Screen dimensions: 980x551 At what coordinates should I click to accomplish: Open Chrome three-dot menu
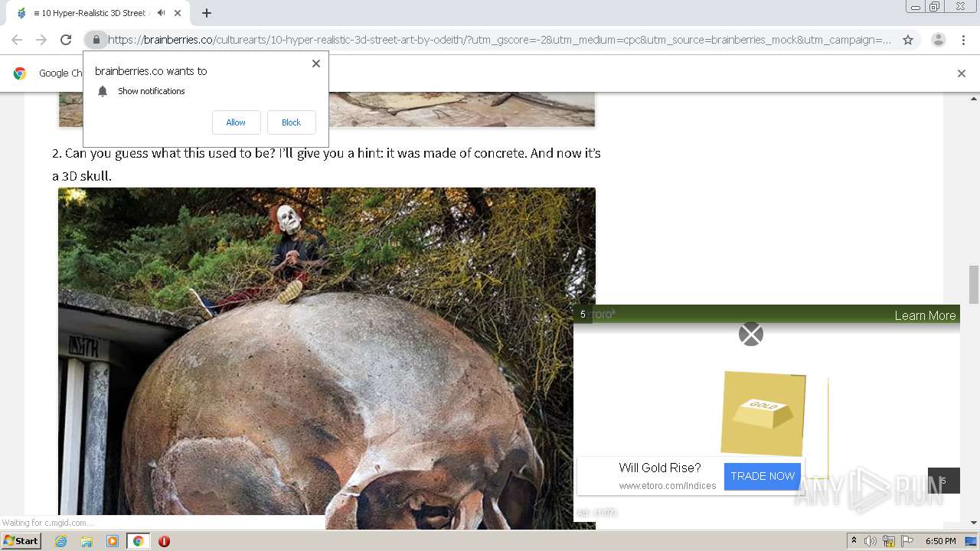pos(964,40)
